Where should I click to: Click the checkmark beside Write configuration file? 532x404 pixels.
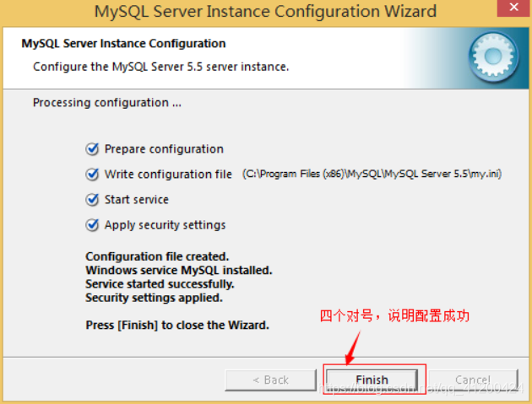pos(92,175)
